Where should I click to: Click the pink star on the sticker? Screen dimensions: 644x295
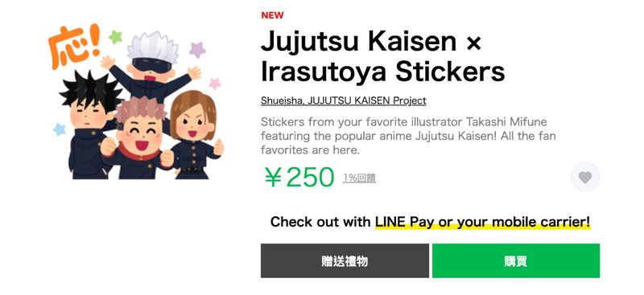point(215,84)
